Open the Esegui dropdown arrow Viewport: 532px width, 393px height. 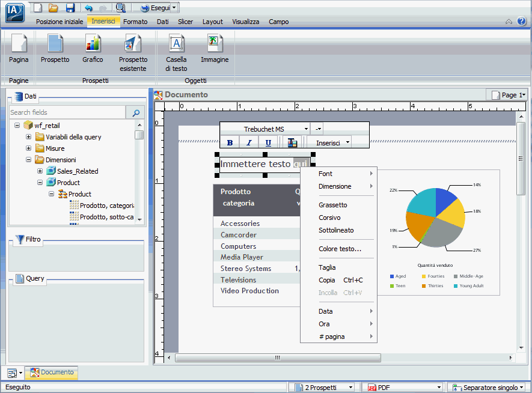tap(174, 7)
